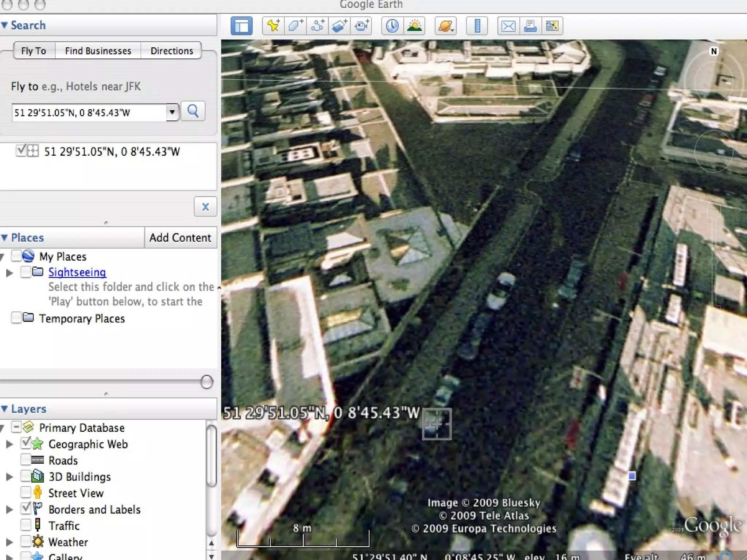Switch to the Find Businesses tab

click(98, 51)
